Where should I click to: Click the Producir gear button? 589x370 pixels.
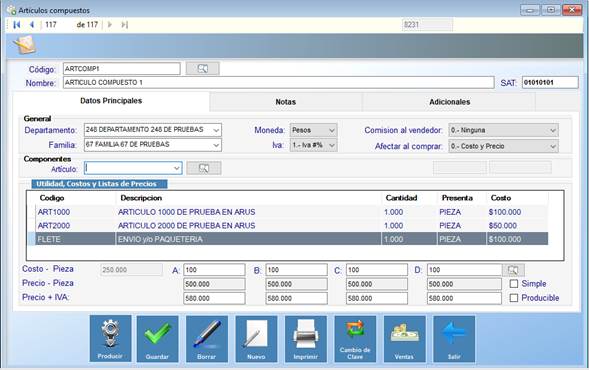tap(110, 338)
